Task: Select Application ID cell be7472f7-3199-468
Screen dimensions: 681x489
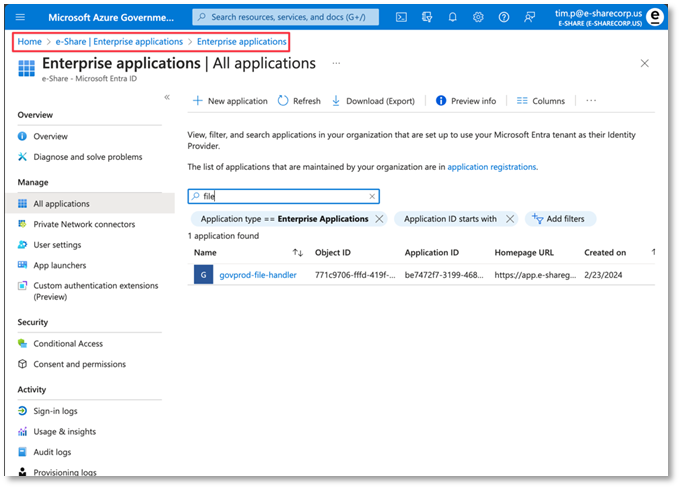Action: 444,275
